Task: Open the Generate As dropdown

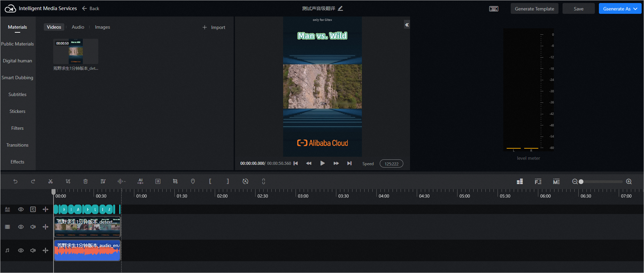Action: point(620,9)
